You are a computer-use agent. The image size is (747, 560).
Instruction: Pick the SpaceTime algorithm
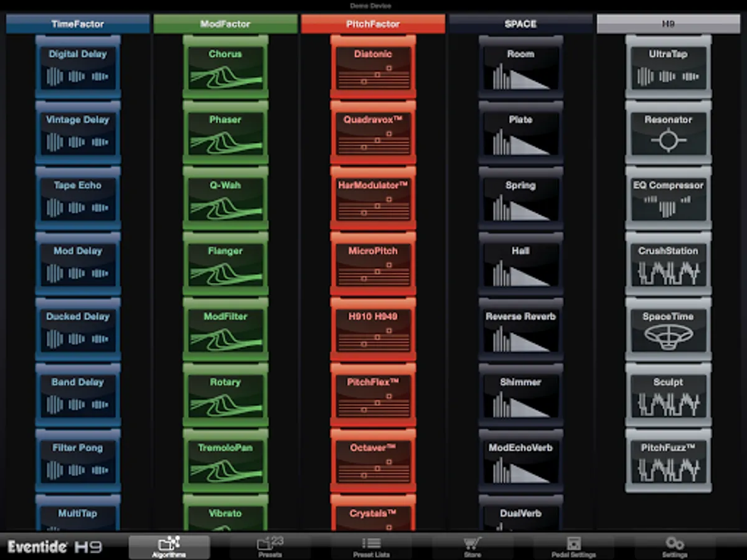point(668,330)
